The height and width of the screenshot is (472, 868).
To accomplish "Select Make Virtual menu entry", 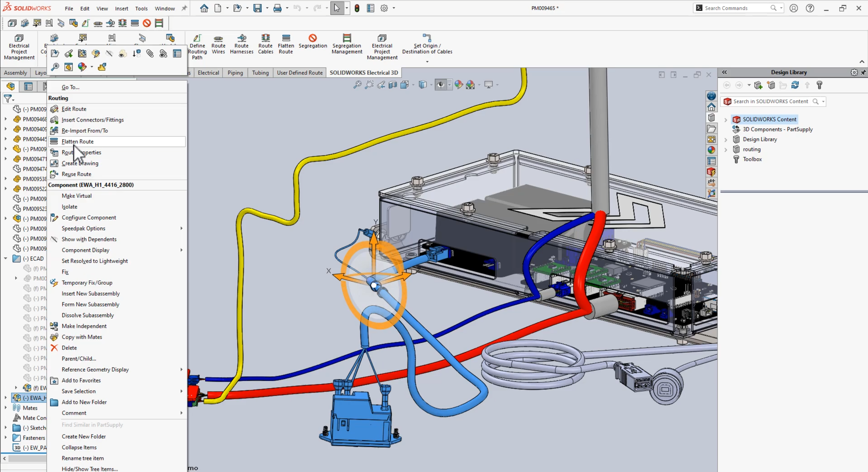I will pyautogui.click(x=117, y=196).
